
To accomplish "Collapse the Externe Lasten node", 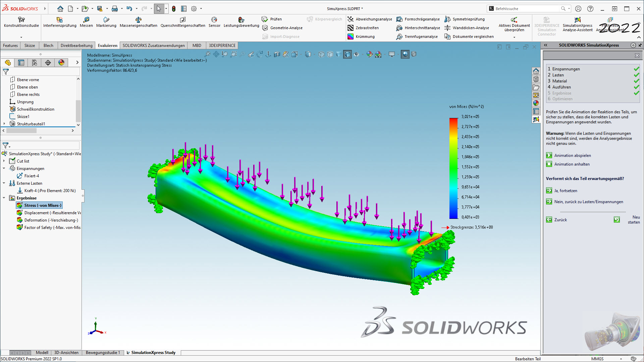I will pyautogui.click(x=4, y=183).
